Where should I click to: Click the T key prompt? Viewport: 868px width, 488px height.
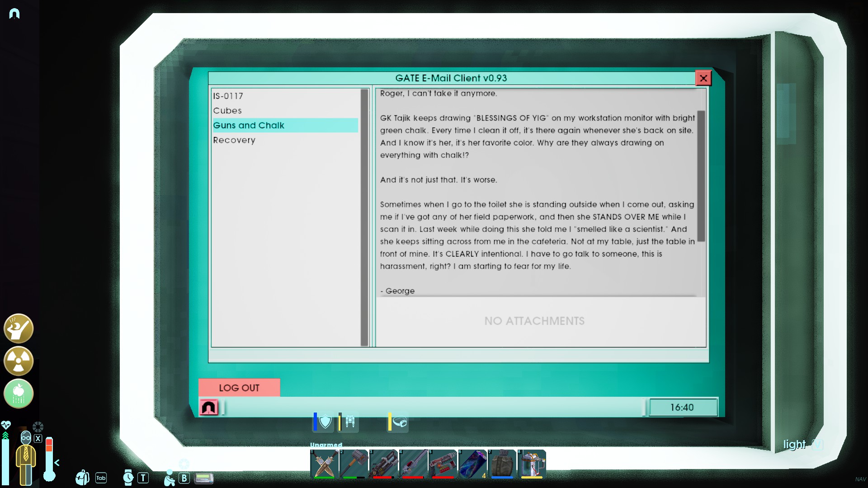(143, 478)
